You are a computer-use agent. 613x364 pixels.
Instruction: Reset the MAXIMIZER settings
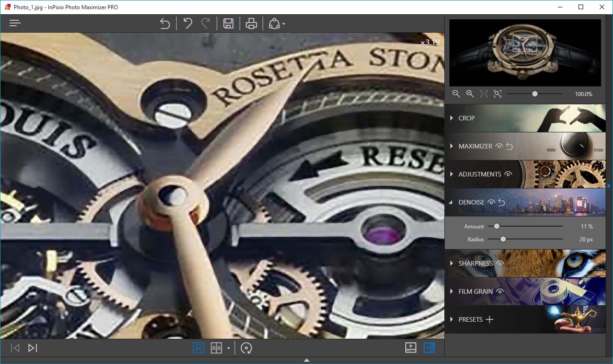[509, 146]
